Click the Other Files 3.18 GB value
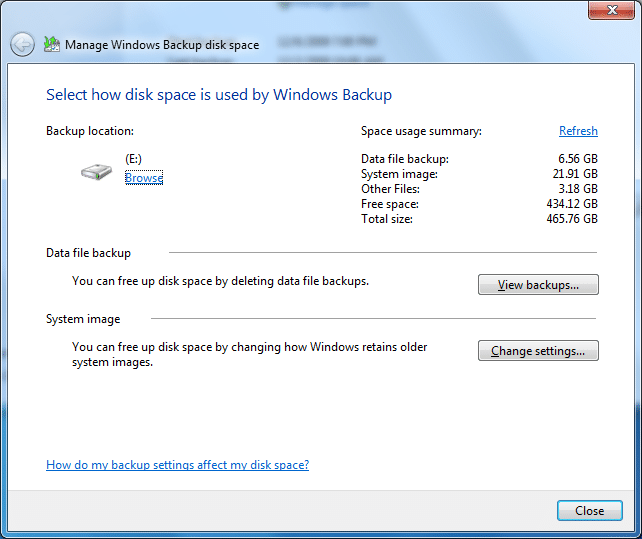This screenshot has width=642, height=539. 578,189
